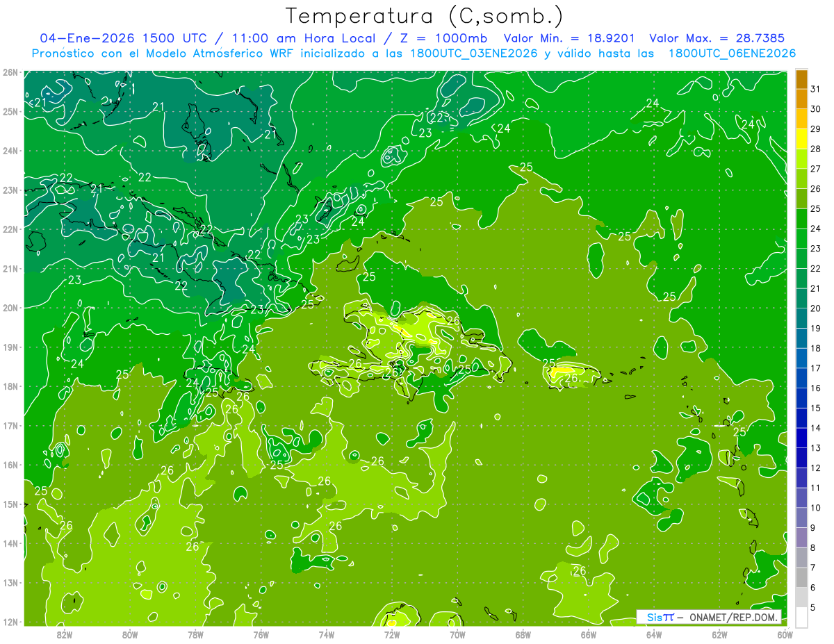This screenshot has width=834, height=644.
Task: Click color bar label '12'
Action: 816,468
